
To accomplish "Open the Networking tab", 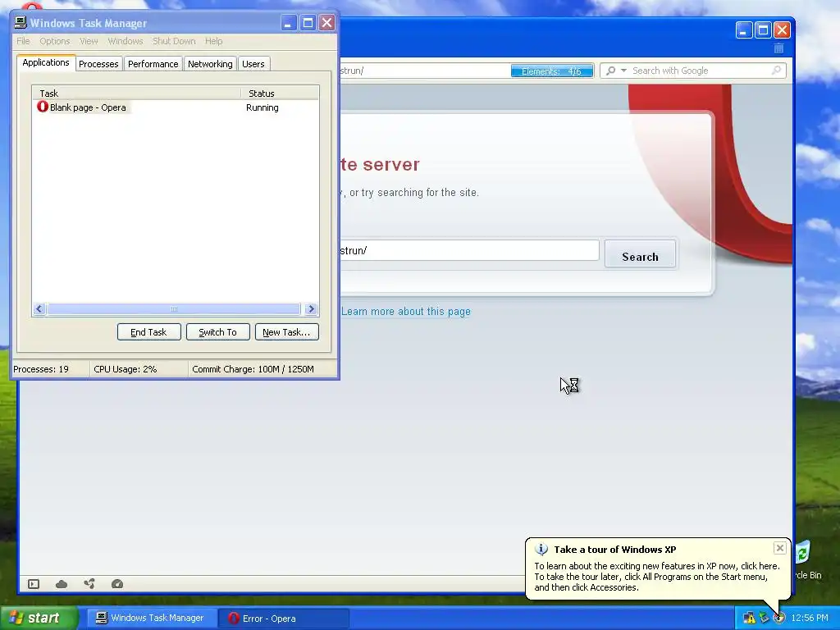I will (210, 64).
